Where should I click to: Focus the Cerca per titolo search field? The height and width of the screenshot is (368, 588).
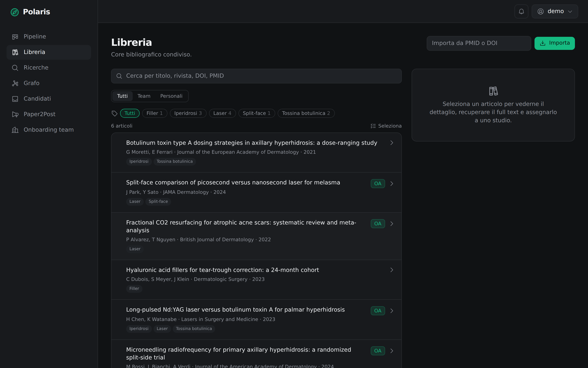point(256,76)
